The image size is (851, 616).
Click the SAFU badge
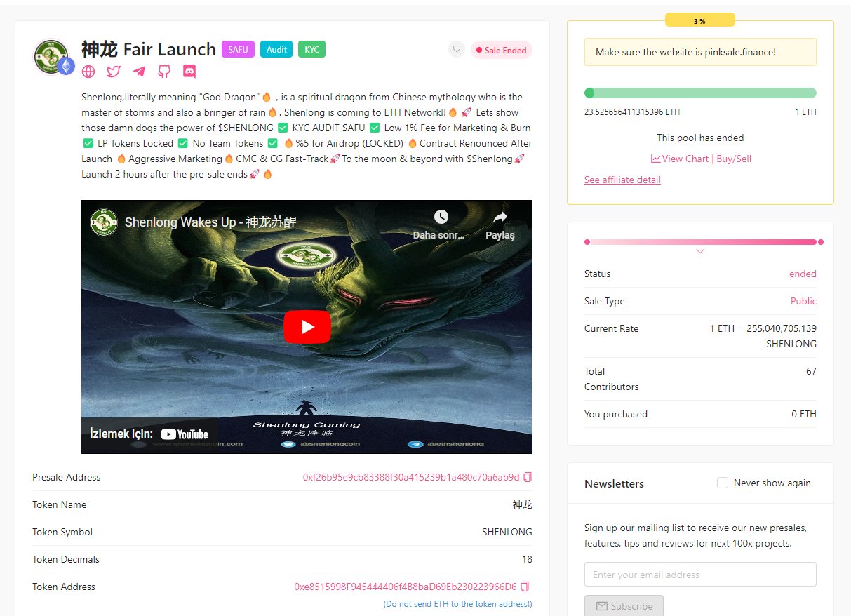pyautogui.click(x=238, y=49)
